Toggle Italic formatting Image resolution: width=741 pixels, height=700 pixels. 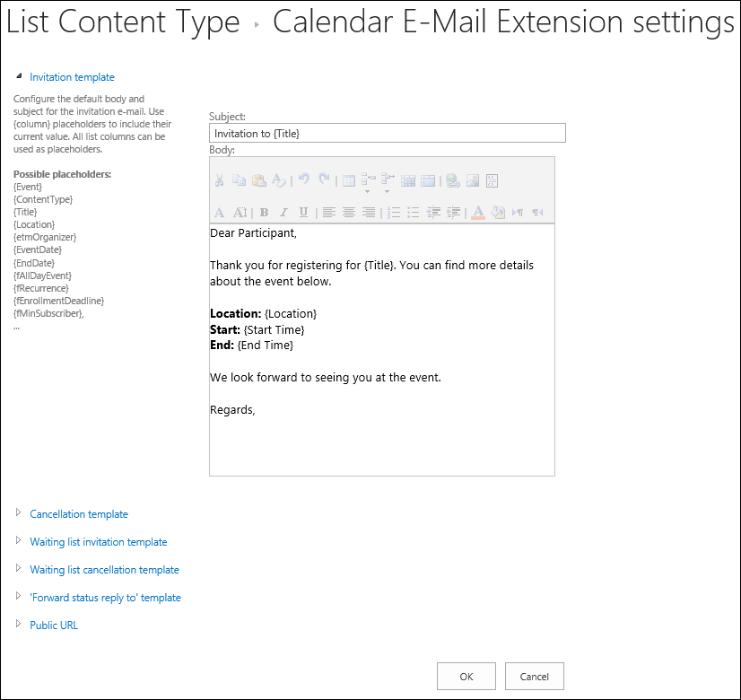[283, 213]
